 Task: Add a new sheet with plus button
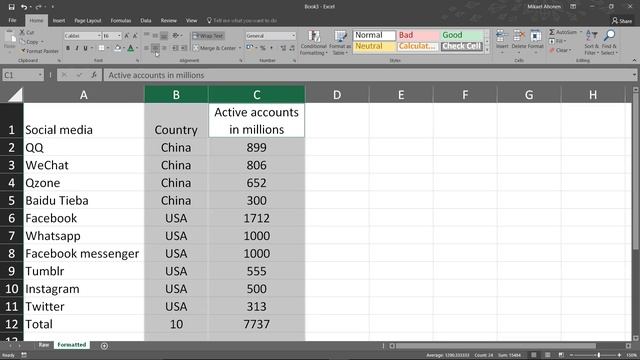click(x=104, y=346)
